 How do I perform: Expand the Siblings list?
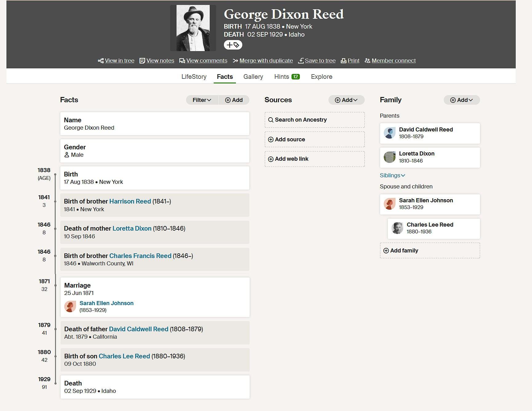tap(392, 175)
